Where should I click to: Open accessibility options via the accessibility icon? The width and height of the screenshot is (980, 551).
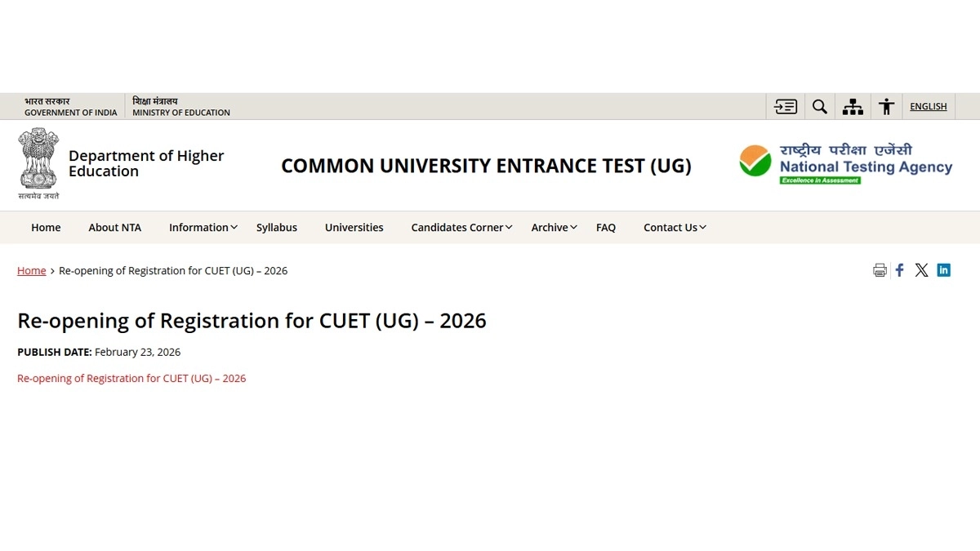coord(886,106)
